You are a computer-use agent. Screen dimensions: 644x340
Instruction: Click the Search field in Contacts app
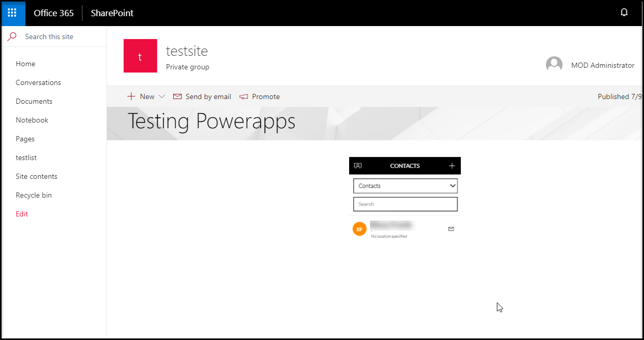pyautogui.click(x=405, y=204)
